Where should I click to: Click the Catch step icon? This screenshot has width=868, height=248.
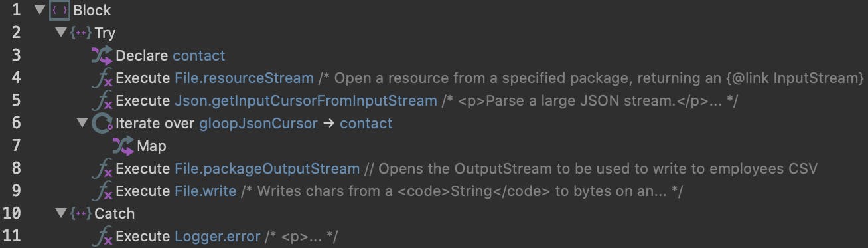[81, 213]
